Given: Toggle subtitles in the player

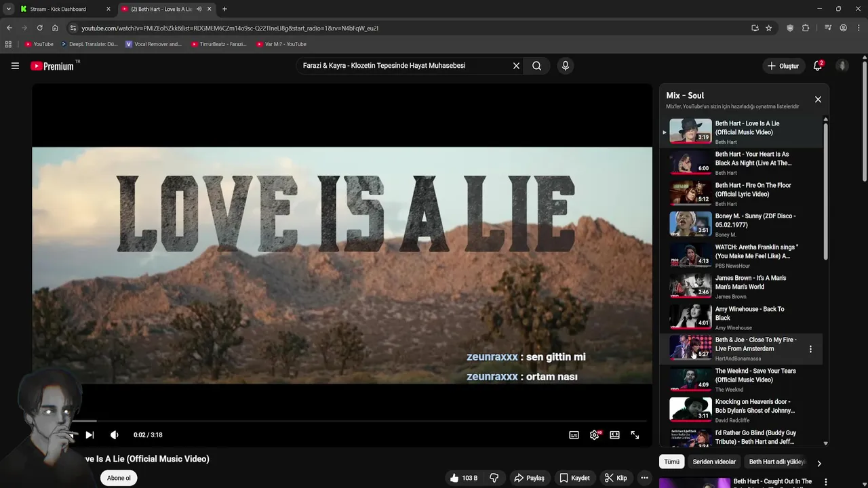Looking at the screenshot, I should click(574, 435).
